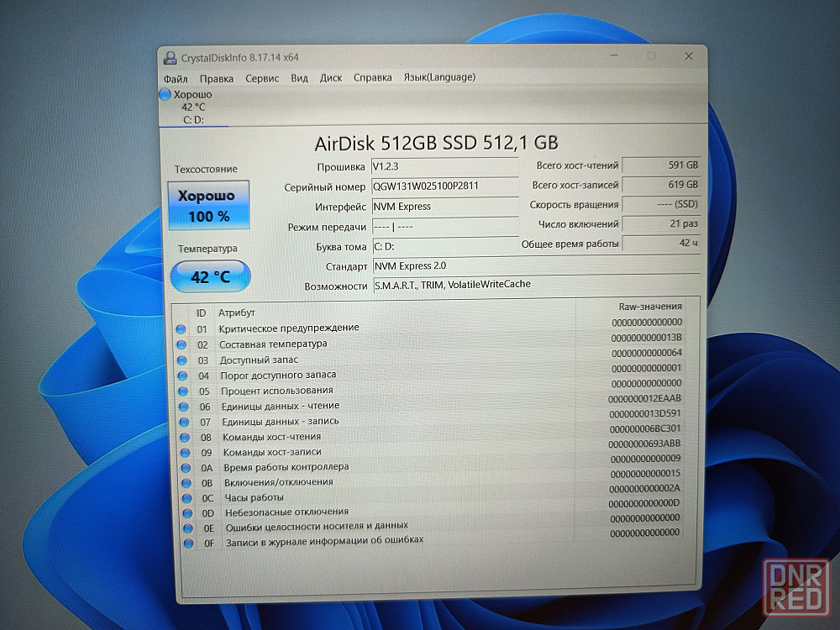Click status icon for Критическое предупреждение row
This screenshot has height=630, width=840.
181,328
